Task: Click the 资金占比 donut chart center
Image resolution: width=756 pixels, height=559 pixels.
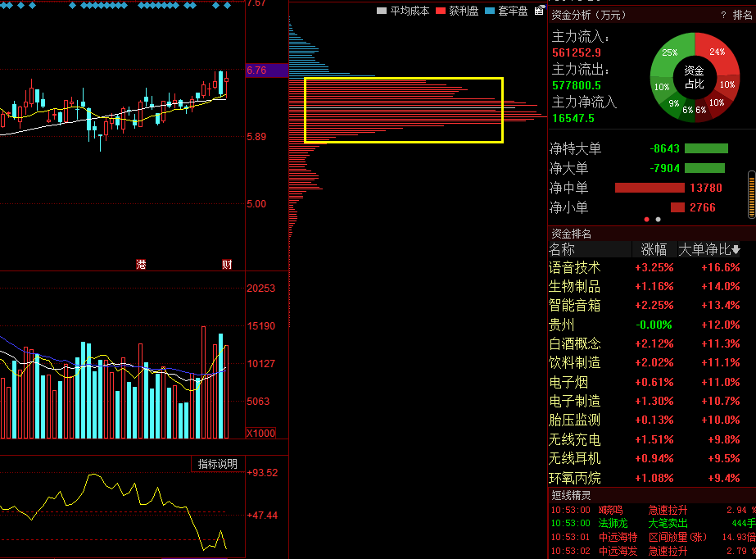Action: [x=695, y=77]
